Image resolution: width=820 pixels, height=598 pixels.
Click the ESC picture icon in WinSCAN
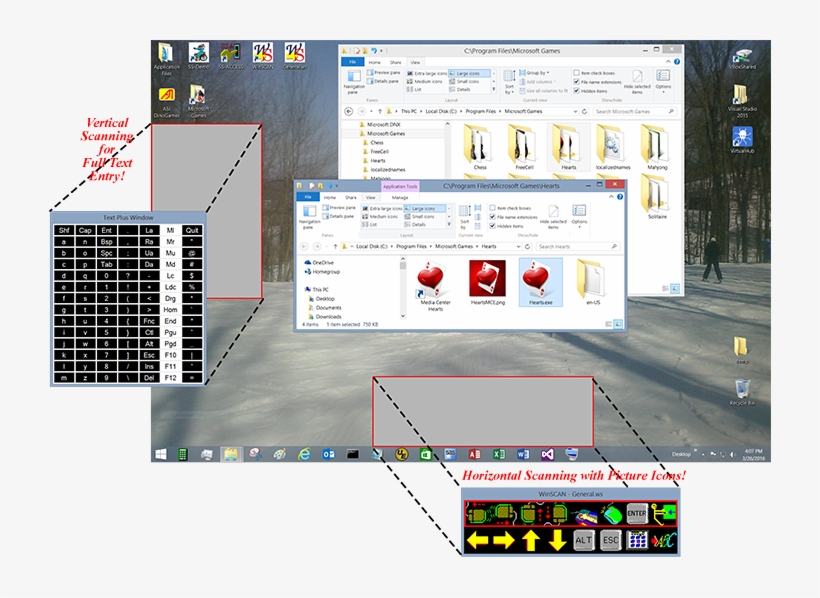pyautogui.click(x=612, y=541)
